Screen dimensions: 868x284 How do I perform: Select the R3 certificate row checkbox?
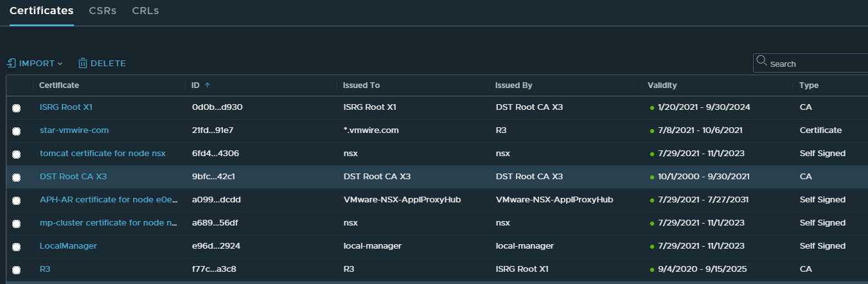click(x=16, y=270)
